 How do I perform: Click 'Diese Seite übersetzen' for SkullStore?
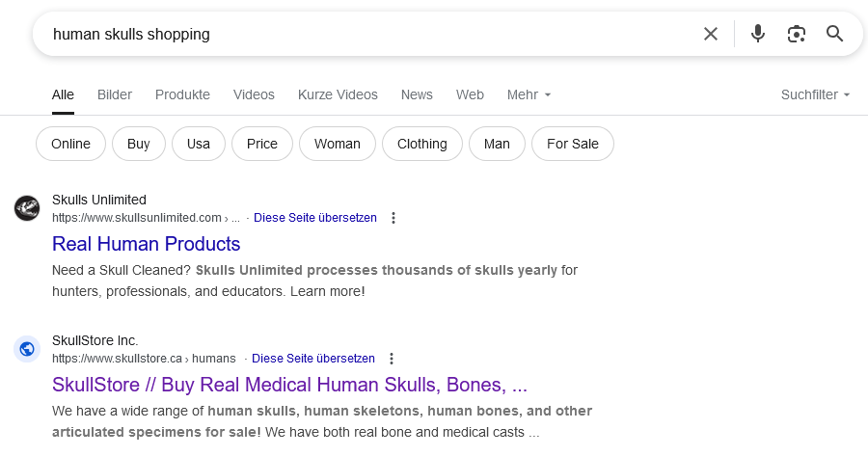[313, 359]
